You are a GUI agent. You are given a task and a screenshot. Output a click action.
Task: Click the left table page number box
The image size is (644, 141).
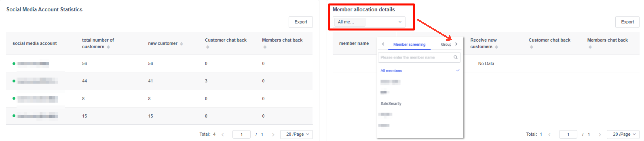point(241,134)
